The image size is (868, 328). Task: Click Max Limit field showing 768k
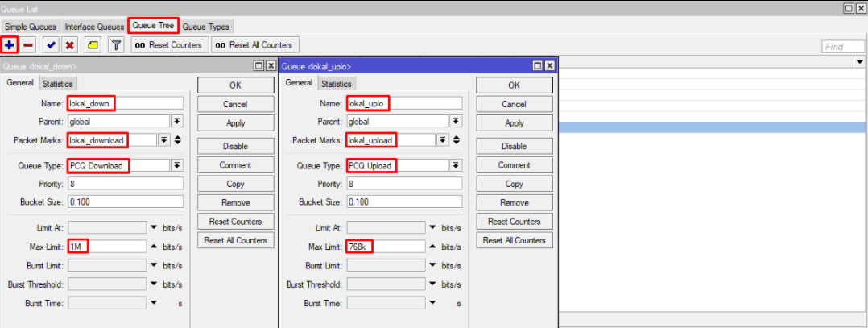pos(386,247)
